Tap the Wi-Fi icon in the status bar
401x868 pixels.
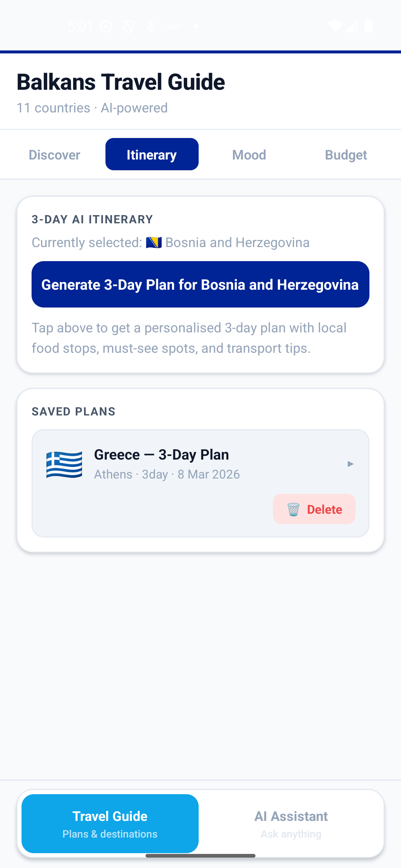tap(336, 26)
